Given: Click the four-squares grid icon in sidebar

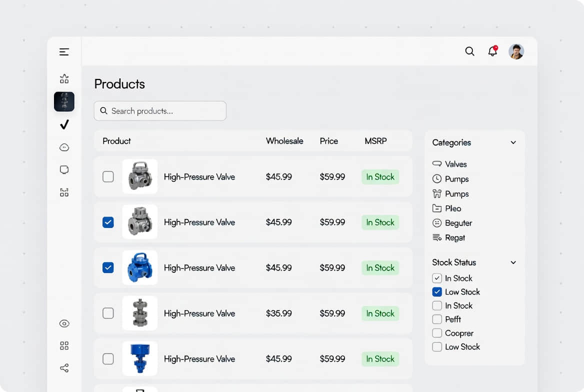Looking at the screenshot, I should [64, 346].
